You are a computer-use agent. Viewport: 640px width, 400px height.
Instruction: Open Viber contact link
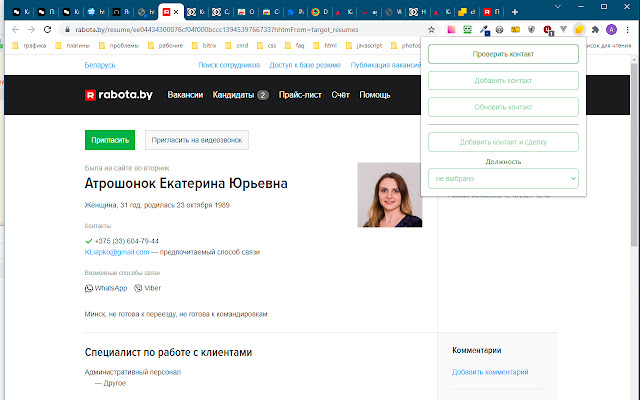(147, 288)
